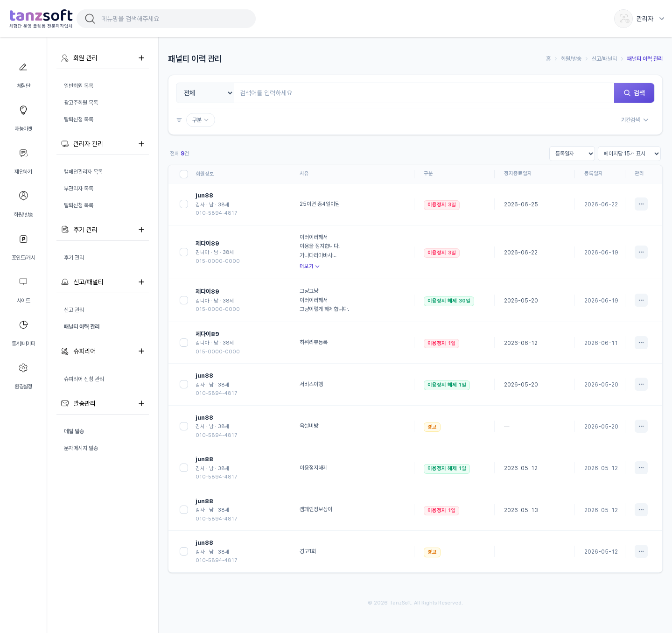Click the 관리자 profile avatar
672x633 pixels.
[623, 19]
